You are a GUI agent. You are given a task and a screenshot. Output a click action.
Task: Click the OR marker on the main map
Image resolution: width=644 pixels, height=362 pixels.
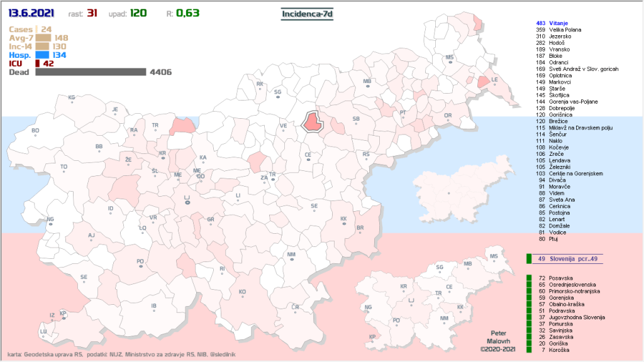(448, 116)
